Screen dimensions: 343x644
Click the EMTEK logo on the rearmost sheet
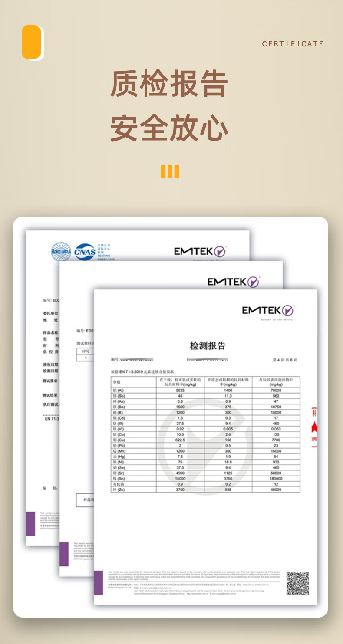coord(200,251)
